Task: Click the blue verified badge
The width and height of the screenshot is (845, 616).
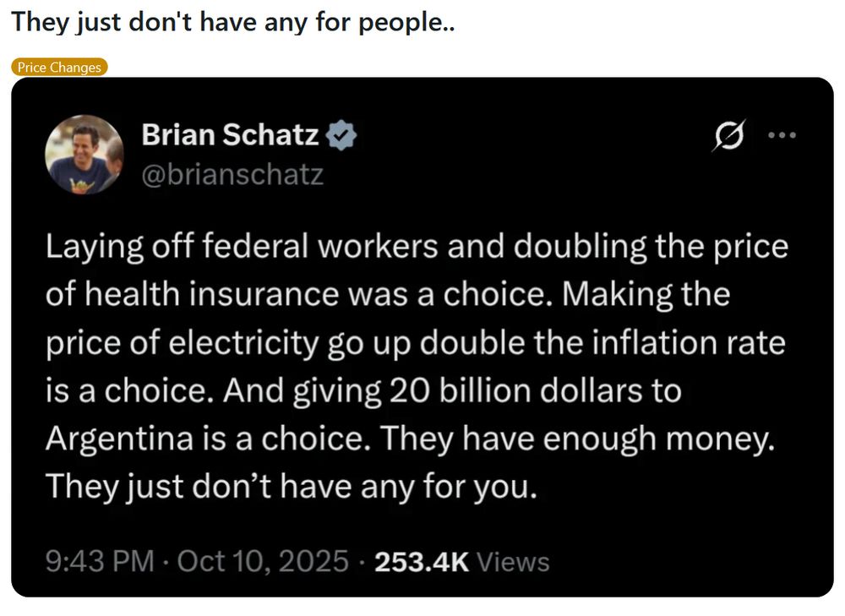Action: coord(341,135)
